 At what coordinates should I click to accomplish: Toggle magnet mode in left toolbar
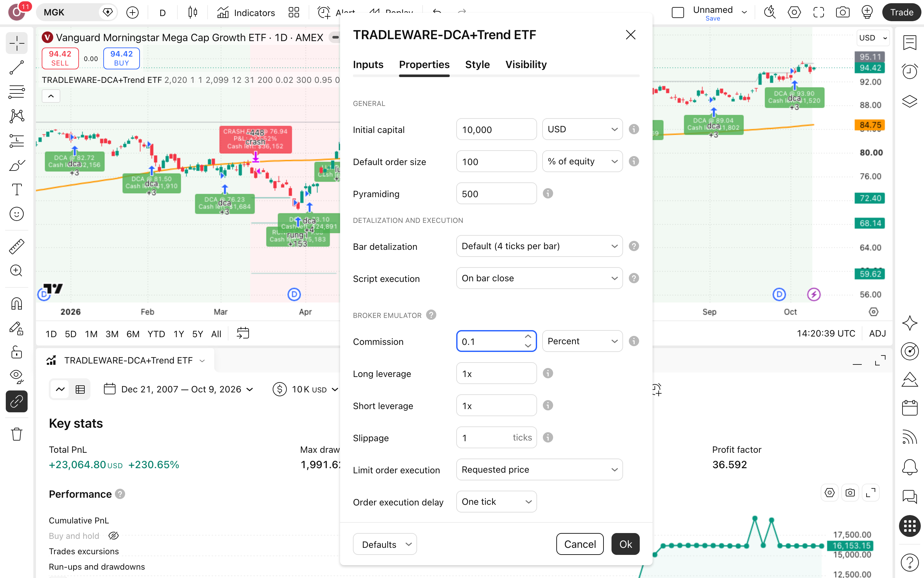16,303
